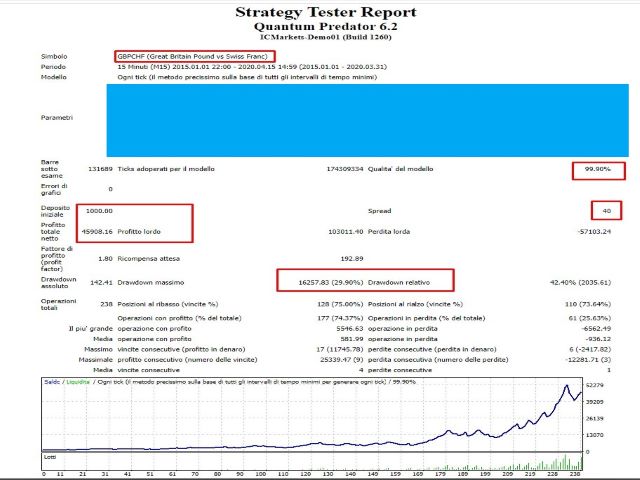Select the GBPCHF symbol description text
The height and width of the screenshot is (480, 640).
click(193, 56)
